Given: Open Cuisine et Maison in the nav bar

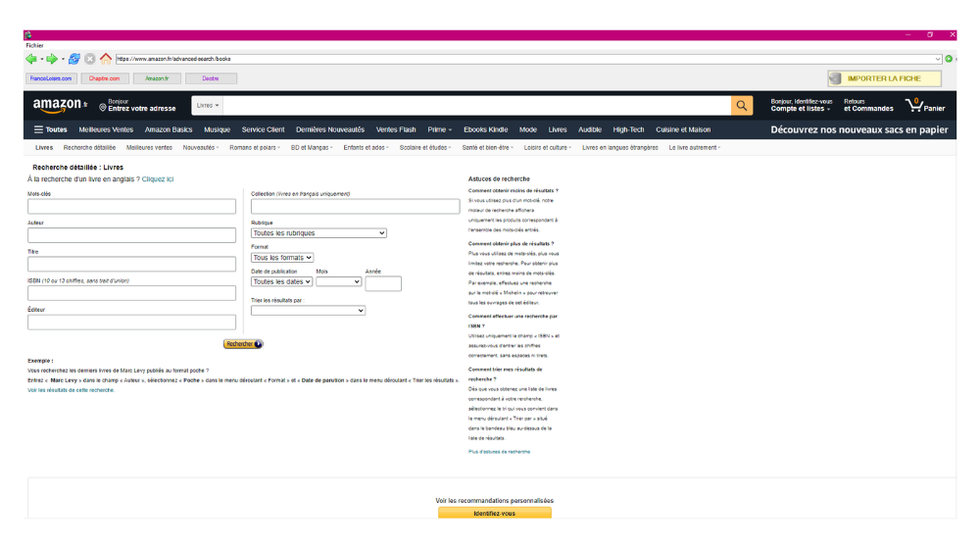Looking at the screenshot, I should (x=683, y=129).
